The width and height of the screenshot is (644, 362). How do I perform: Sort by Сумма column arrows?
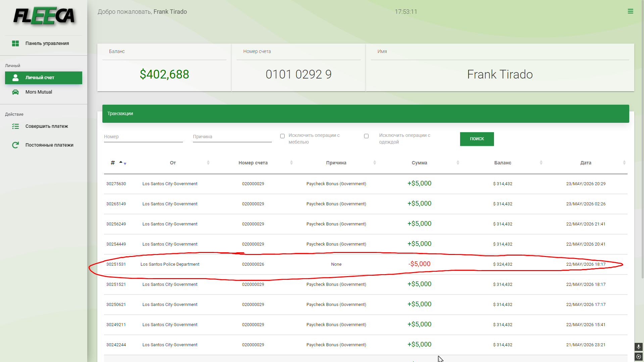click(x=458, y=163)
